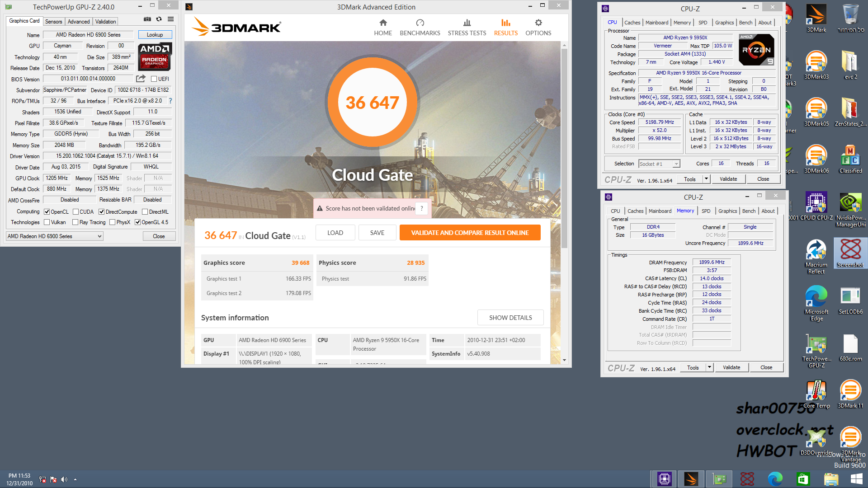Click the Close button in GPU-Z
The height and width of the screenshot is (488, 868).
(159, 236)
